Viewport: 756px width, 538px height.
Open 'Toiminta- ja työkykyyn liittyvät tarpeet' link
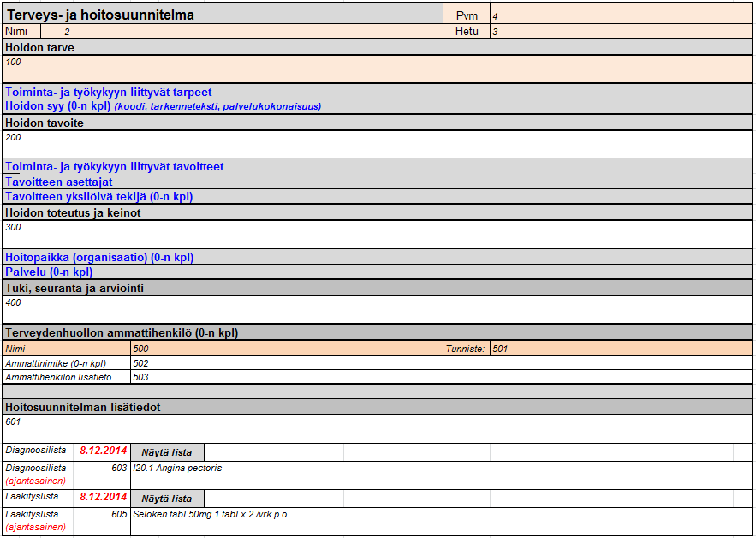(x=109, y=93)
